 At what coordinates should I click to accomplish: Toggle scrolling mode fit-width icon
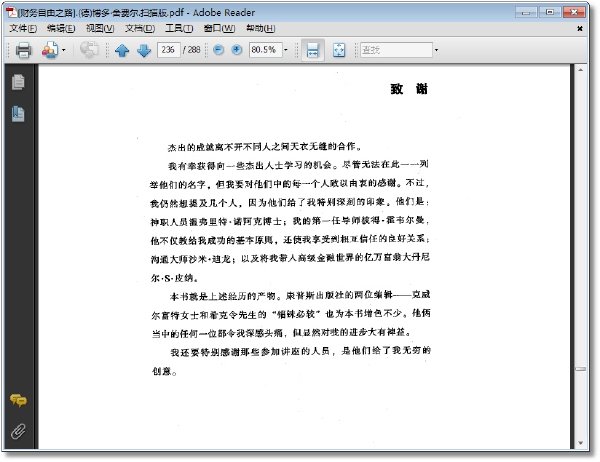click(x=313, y=50)
